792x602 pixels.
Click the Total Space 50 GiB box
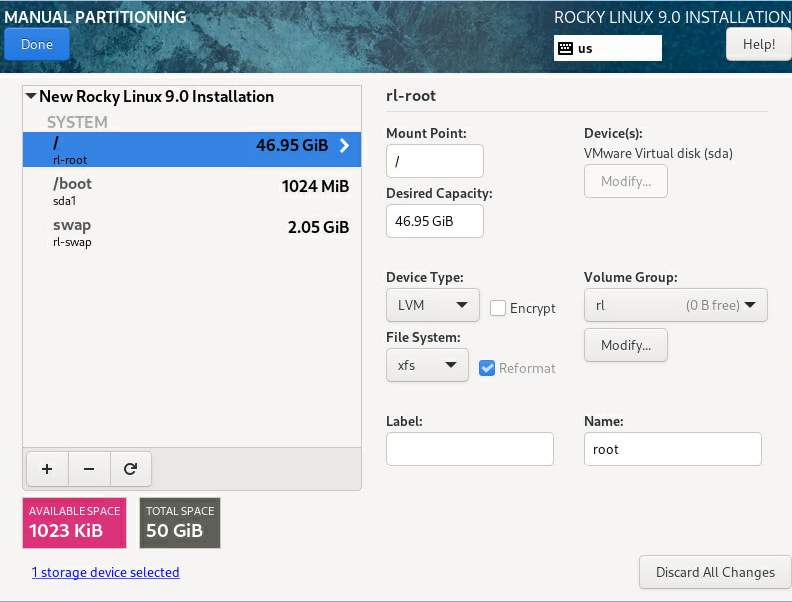(x=180, y=523)
